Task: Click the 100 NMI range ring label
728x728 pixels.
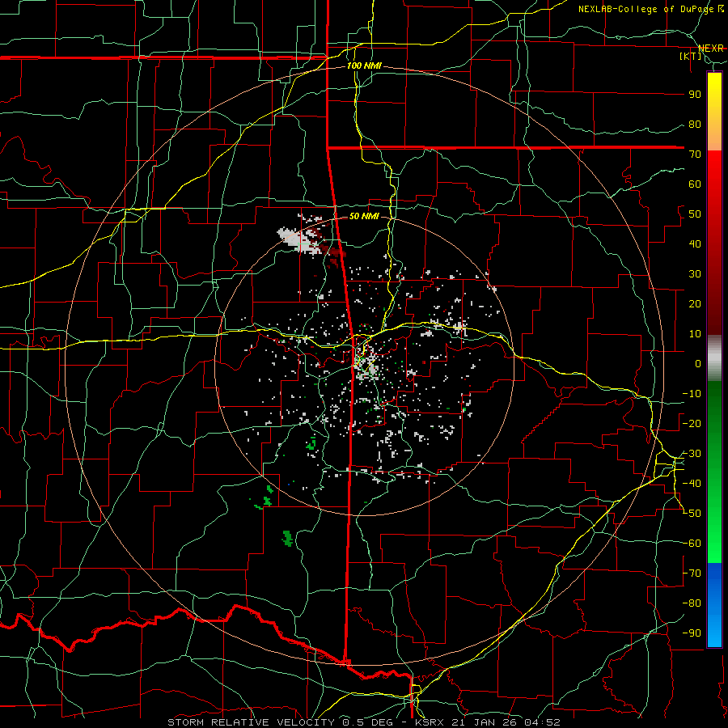Action: [x=364, y=66]
